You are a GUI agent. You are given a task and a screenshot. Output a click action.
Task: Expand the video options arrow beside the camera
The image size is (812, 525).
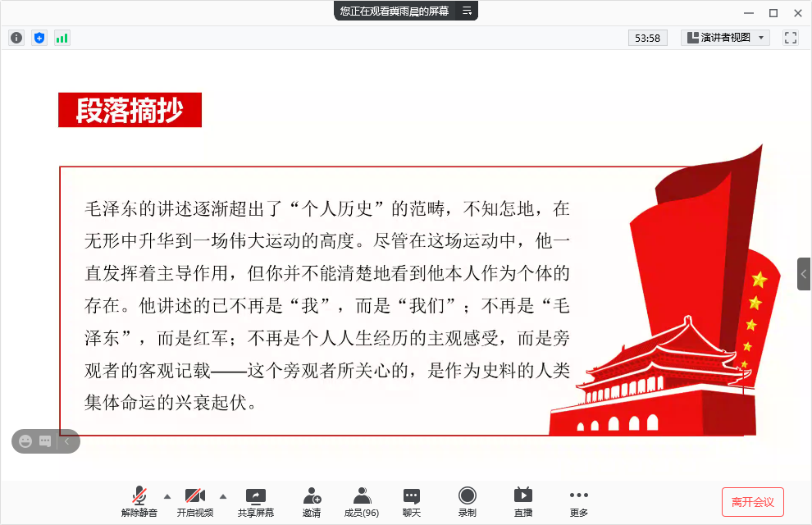point(223,496)
